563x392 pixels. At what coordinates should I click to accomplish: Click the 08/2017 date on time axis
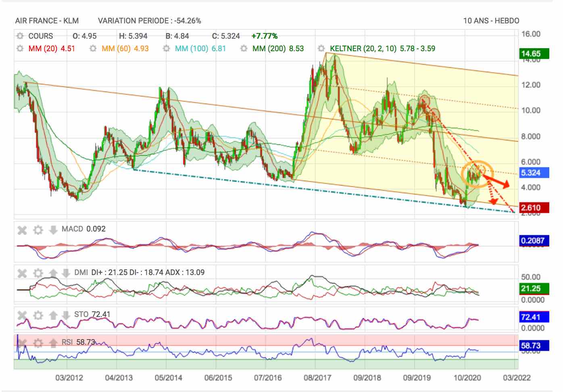(317, 378)
